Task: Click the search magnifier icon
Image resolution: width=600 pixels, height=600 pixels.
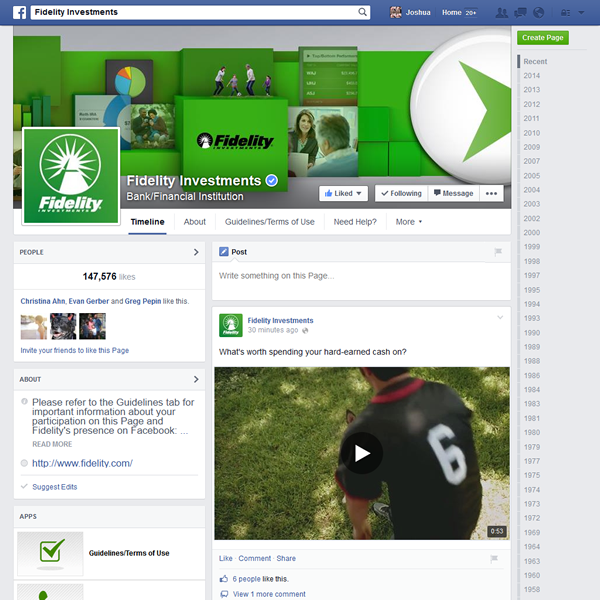Action: pos(363,12)
